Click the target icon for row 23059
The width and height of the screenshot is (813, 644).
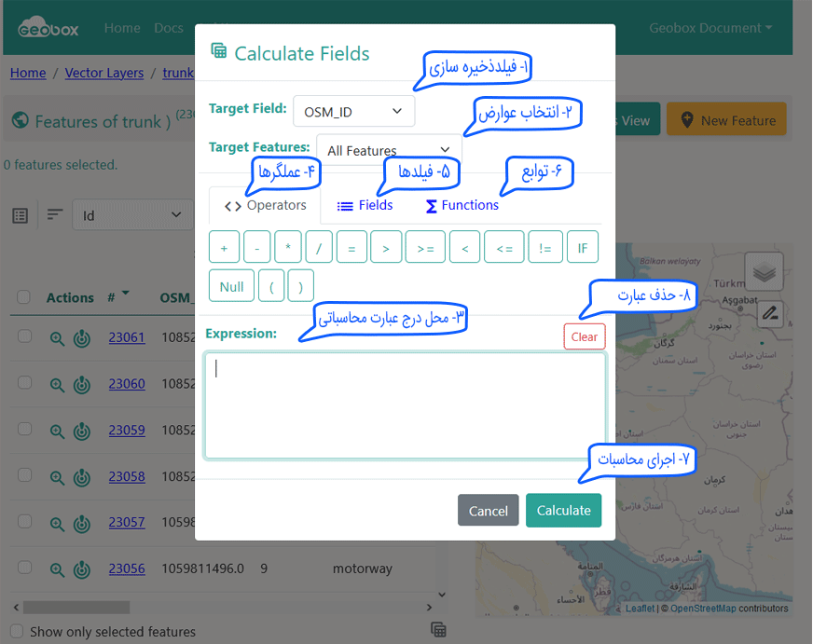point(82,431)
